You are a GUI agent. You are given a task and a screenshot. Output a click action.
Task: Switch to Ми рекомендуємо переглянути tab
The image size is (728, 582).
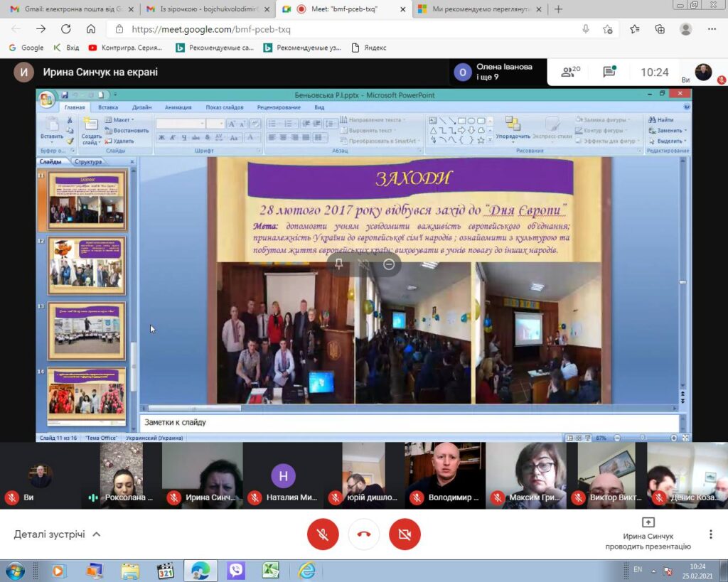coord(480,9)
